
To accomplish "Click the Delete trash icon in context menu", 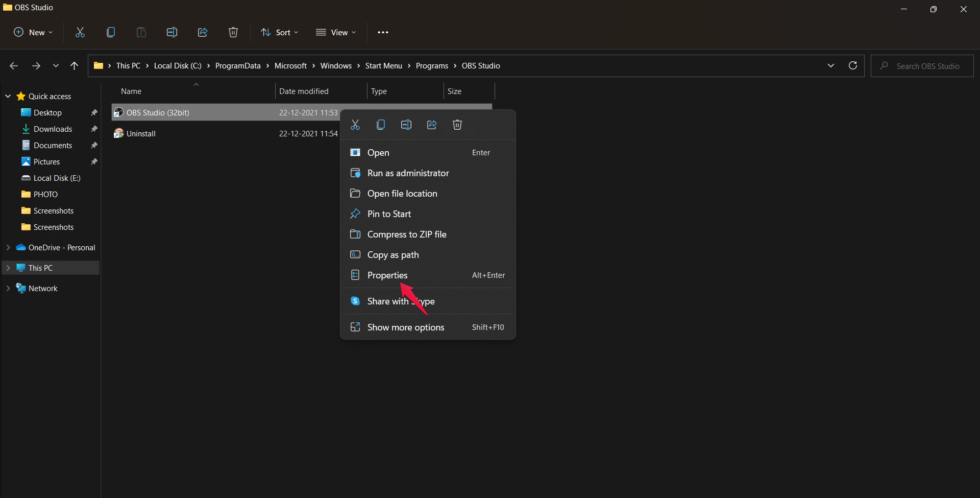I will point(457,125).
